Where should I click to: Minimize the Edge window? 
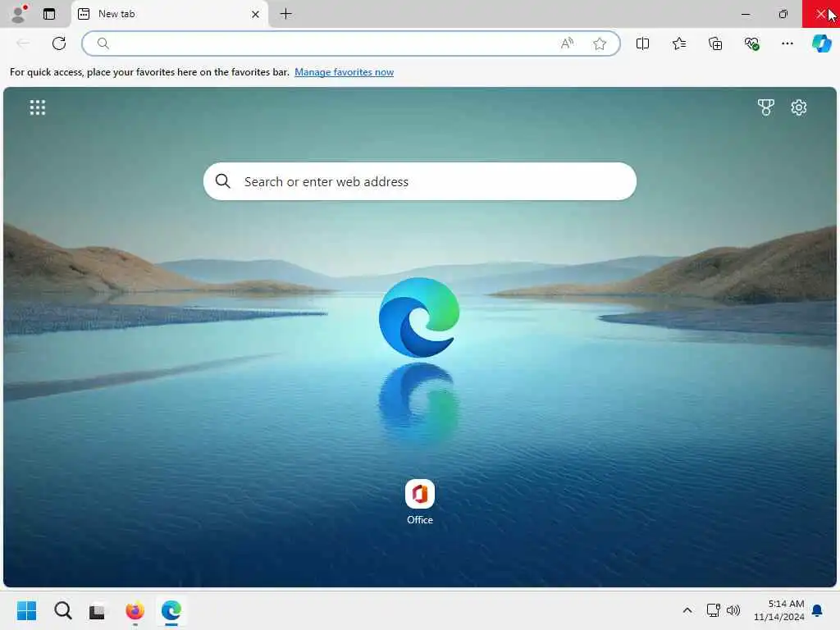[746, 14]
